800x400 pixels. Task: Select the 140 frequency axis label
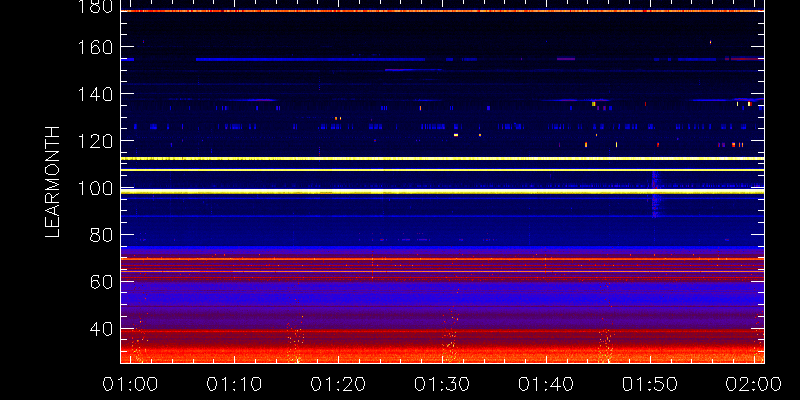(95, 94)
